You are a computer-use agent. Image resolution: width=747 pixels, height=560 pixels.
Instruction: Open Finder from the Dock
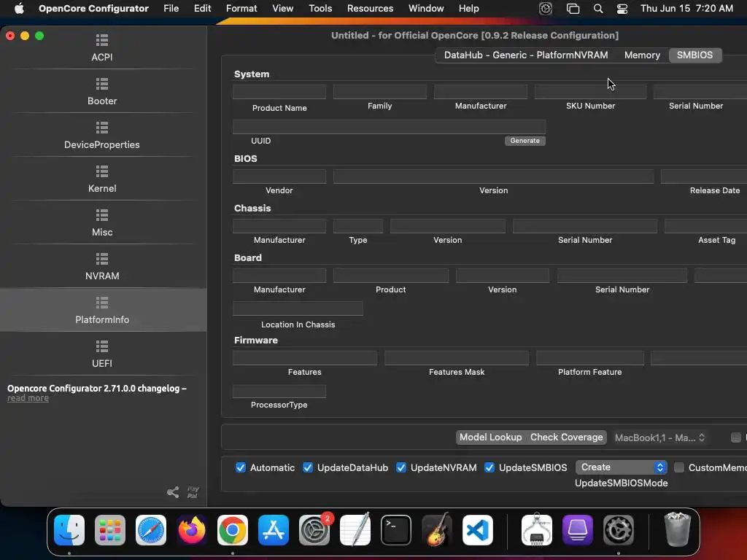[x=69, y=529]
